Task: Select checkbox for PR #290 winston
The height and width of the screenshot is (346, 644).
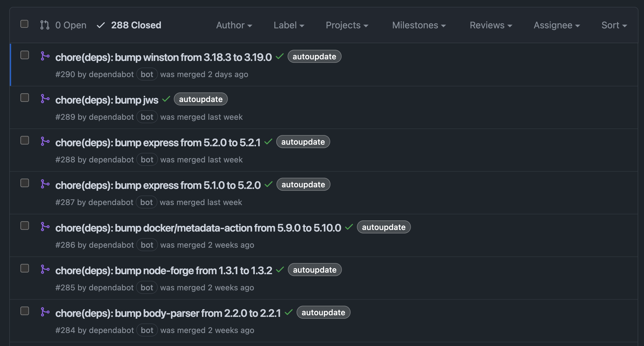Action: (25, 55)
